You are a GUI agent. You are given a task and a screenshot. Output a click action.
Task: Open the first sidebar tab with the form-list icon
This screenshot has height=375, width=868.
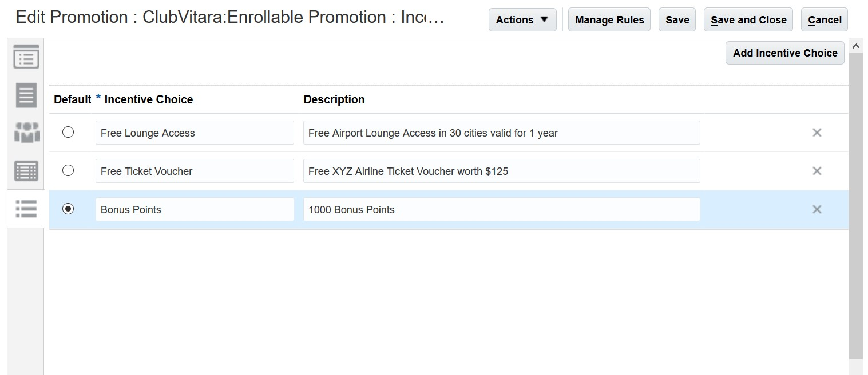point(26,57)
